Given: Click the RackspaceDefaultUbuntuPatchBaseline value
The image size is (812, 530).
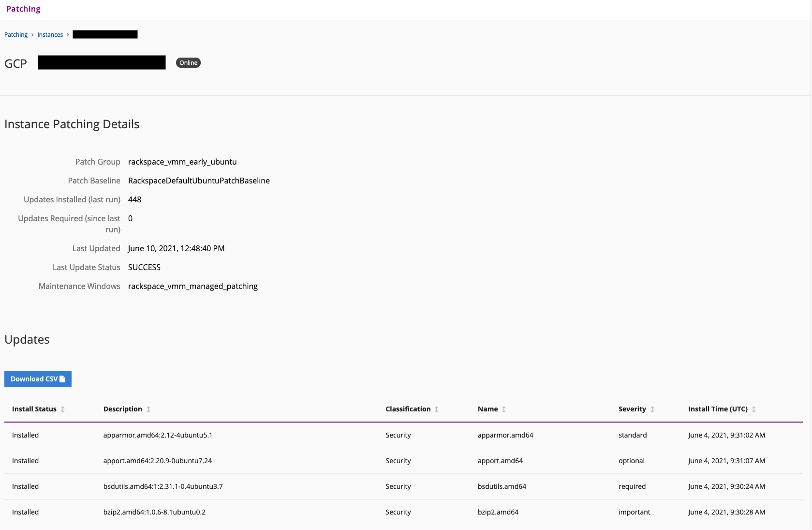Looking at the screenshot, I should click(x=199, y=181).
